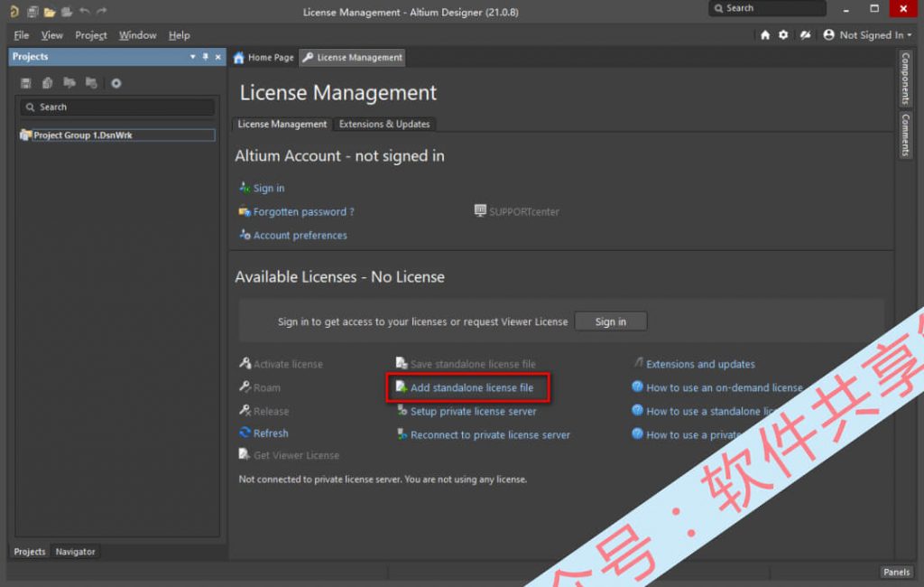Close the Projects panel
Screen dimensions: 924x587
[x=218, y=57]
